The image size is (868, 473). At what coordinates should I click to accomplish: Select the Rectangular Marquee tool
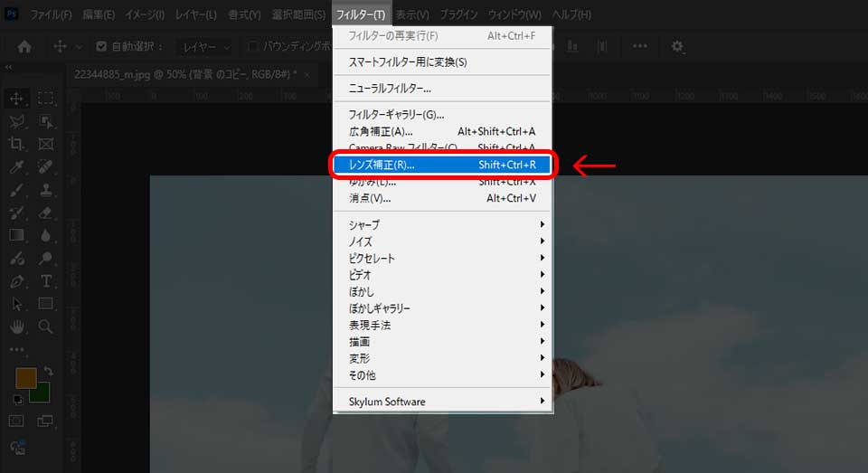coord(45,99)
